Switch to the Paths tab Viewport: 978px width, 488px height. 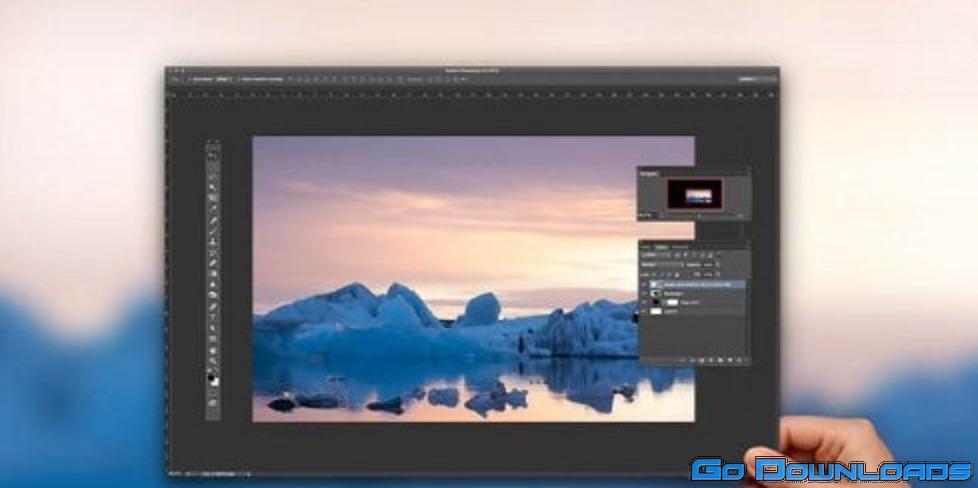pos(680,246)
